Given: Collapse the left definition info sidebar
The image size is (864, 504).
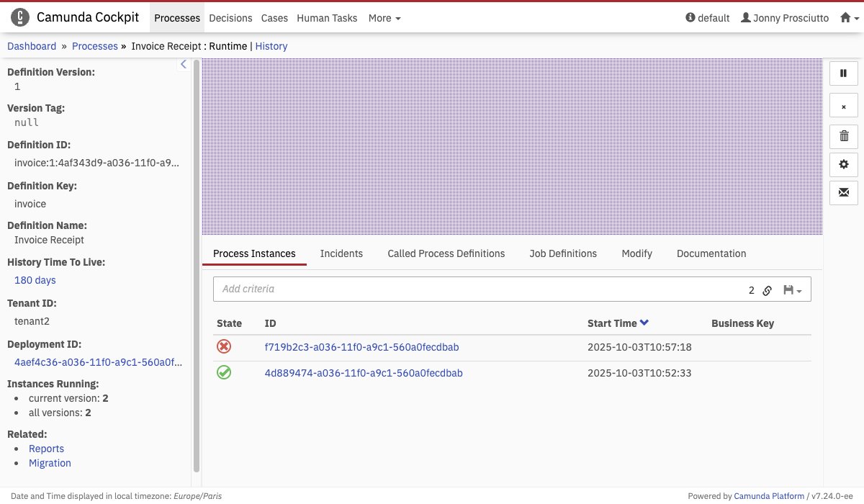Looking at the screenshot, I should [183, 65].
